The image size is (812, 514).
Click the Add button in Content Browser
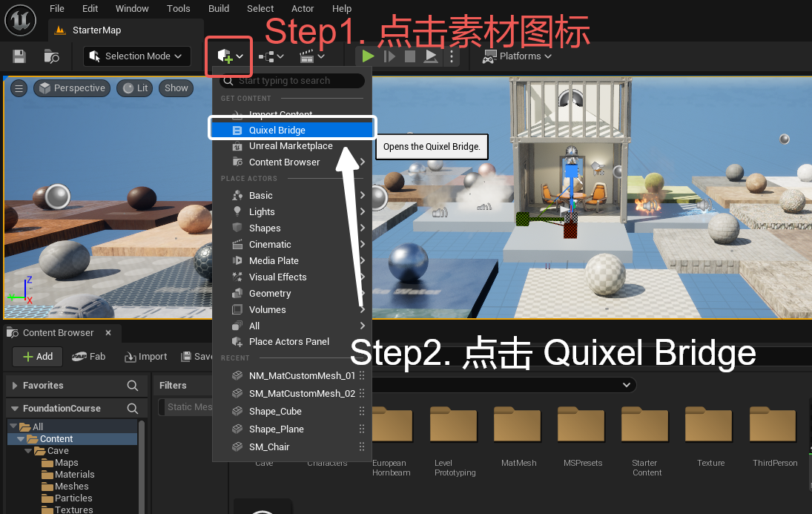[38, 357]
